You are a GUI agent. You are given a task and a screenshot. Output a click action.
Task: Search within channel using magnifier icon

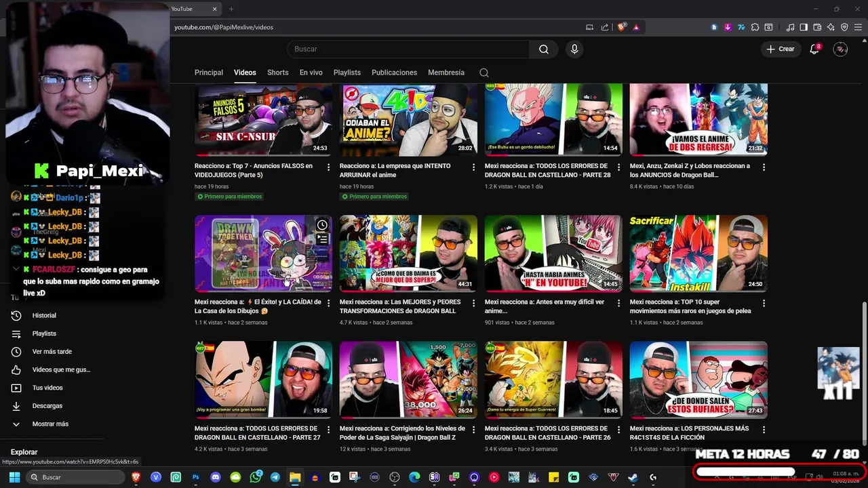click(x=484, y=73)
